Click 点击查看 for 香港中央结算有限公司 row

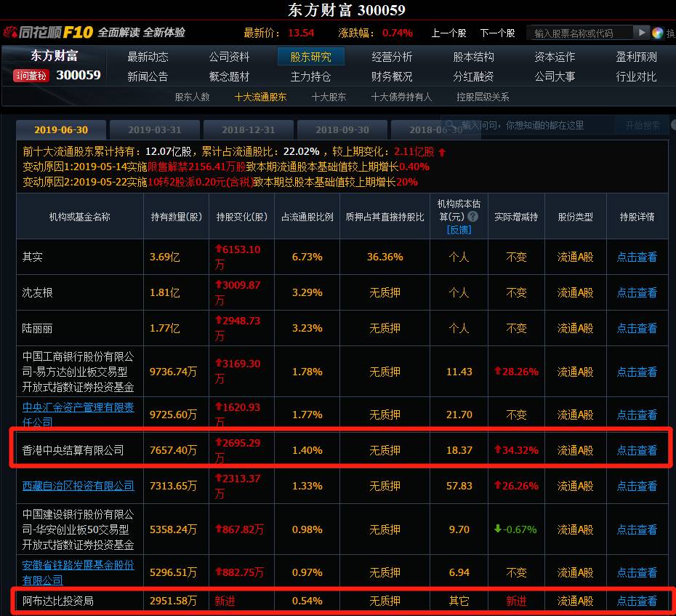[x=637, y=450]
